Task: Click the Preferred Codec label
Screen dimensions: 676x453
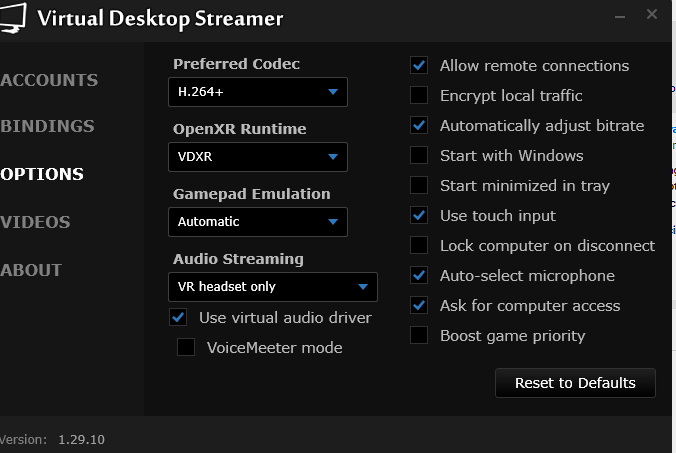Action: [x=236, y=64]
